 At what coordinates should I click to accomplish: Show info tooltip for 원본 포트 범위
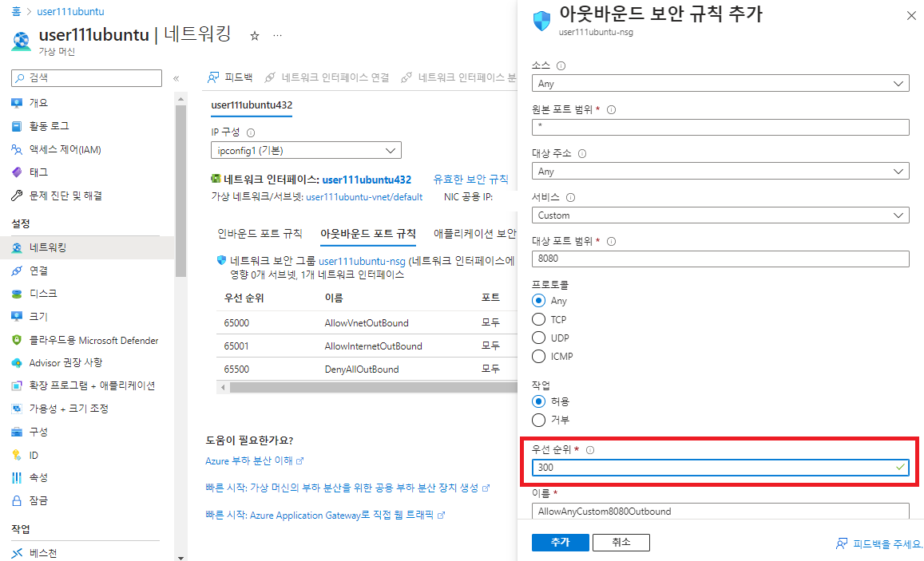pos(612,109)
